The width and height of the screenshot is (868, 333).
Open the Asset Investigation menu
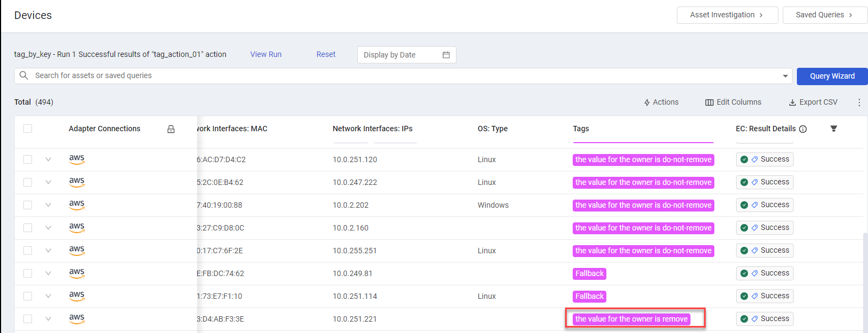pos(727,15)
